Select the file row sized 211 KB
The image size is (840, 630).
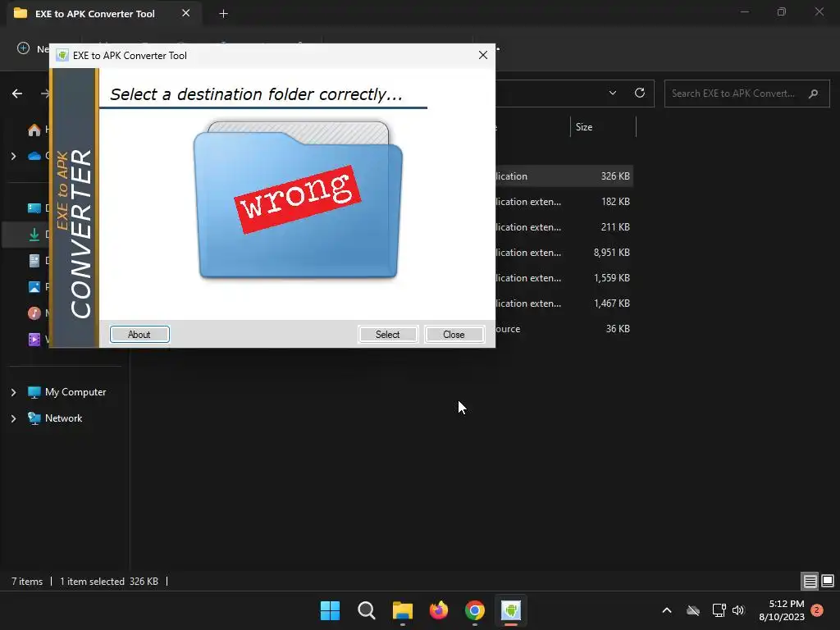(564, 227)
